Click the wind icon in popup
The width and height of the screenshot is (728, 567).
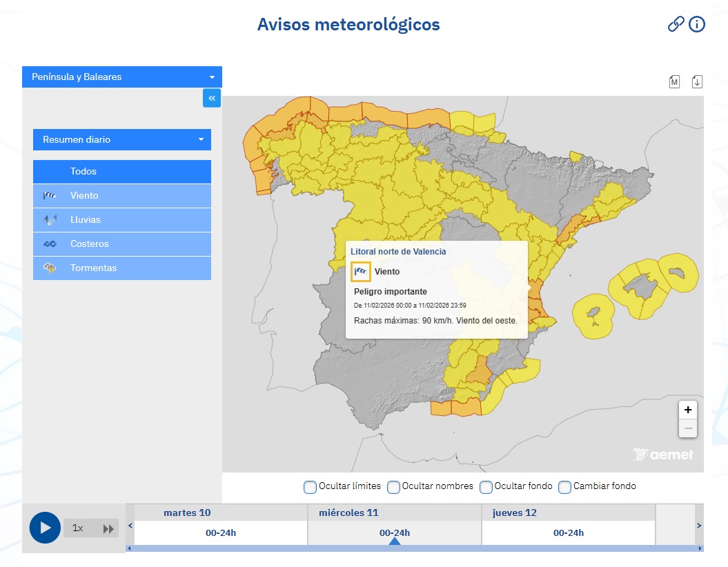coord(361,272)
